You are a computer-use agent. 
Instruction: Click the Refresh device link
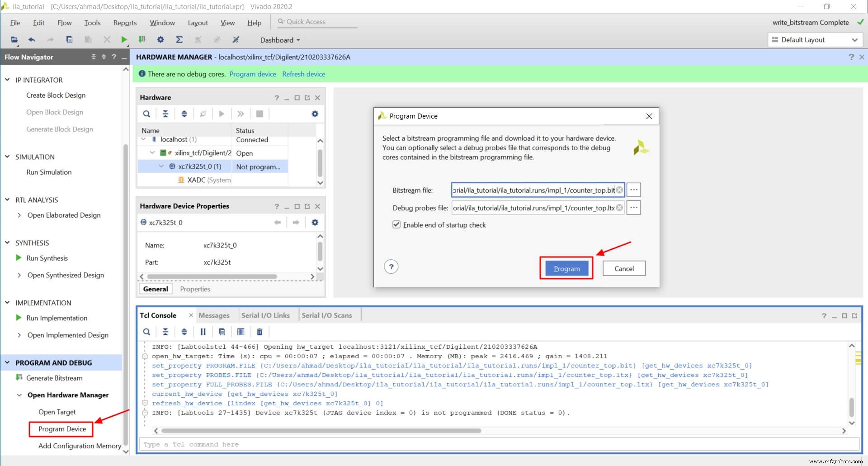(x=303, y=74)
